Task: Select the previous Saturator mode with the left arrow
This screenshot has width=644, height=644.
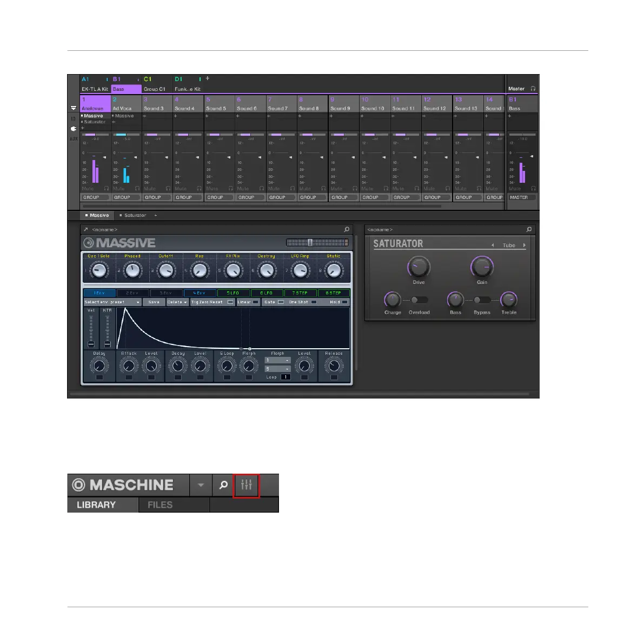Action: pyautogui.click(x=493, y=245)
